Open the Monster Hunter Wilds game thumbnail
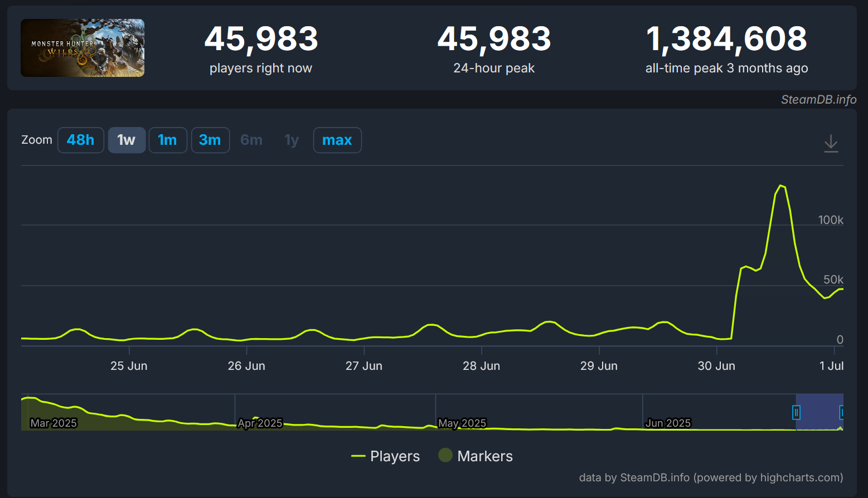Image resolution: width=868 pixels, height=498 pixels. (x=83, y=48)
